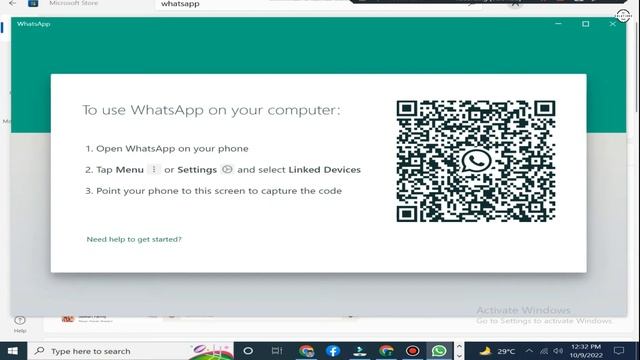Click the 'Open WhatsApp on your phone' step
The width and height of the screenshot is (640, 360).
click(x=172, y=149)
